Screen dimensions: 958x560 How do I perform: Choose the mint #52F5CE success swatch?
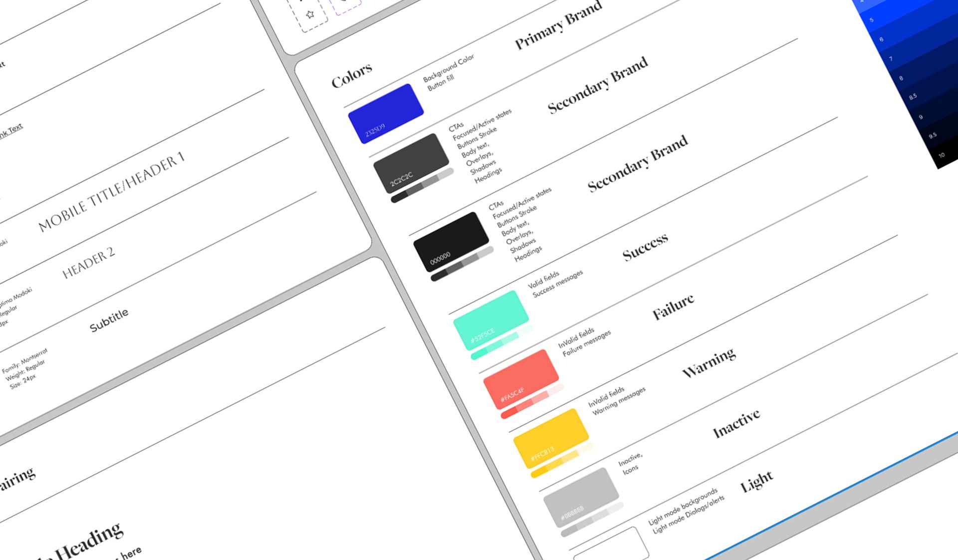(x=491, y=321)
